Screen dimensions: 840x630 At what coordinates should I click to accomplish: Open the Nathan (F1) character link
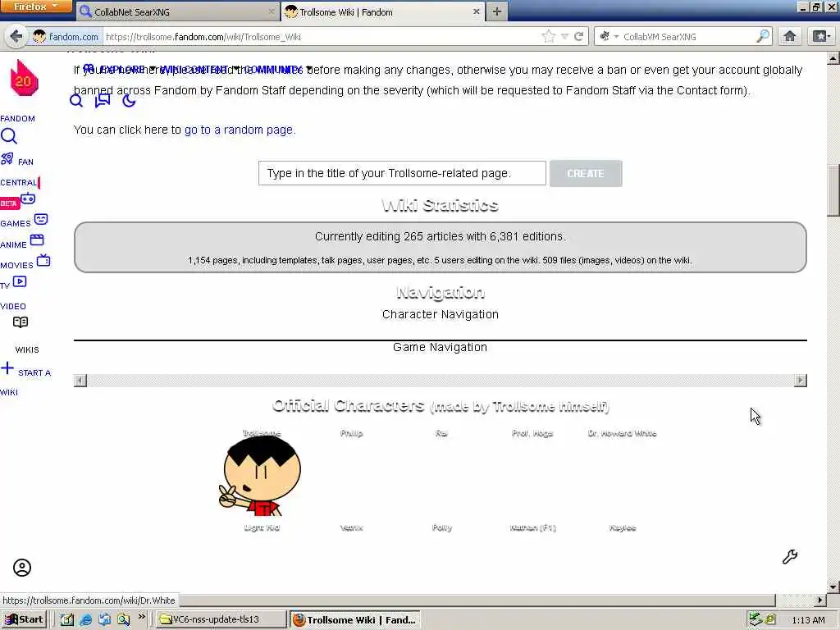point(532,527)
